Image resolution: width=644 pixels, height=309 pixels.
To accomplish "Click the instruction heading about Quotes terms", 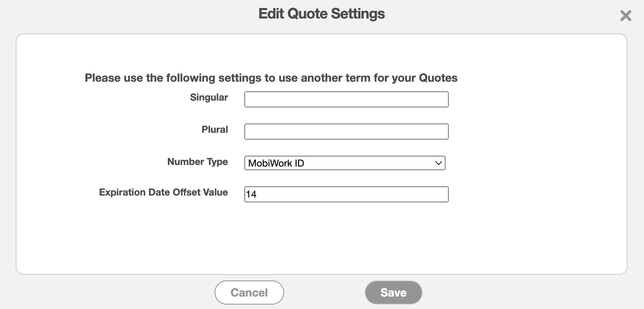I will 271,78.
